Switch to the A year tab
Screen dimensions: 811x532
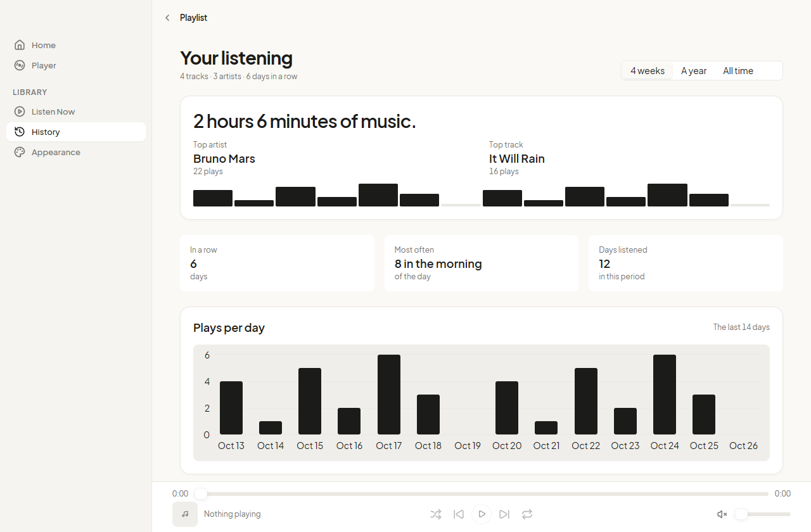(x=694, y=71)
